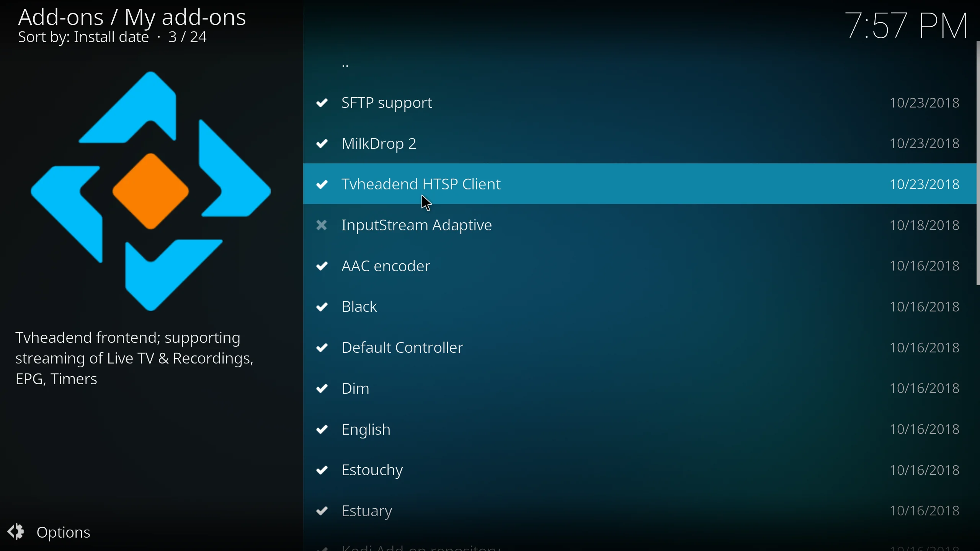Click the checkmark icon next to MilkDrop 2
The image size is (980, 551).
(x=322, y=144)
